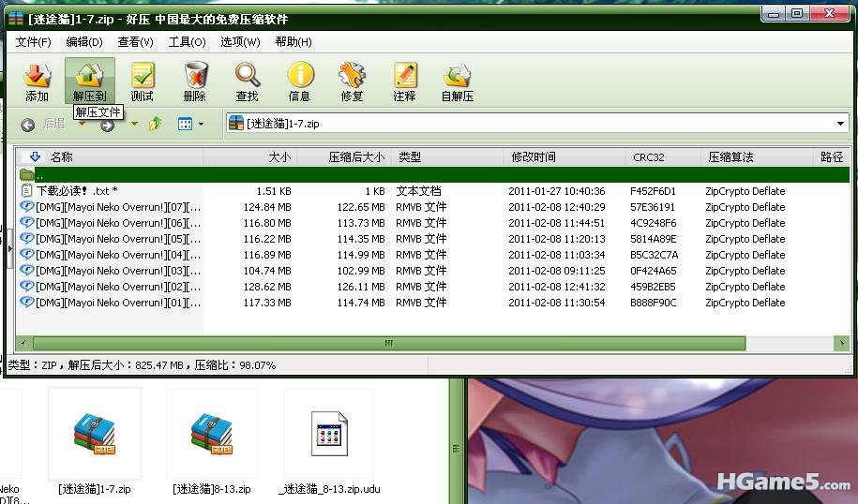
Task: Click the 添加 (Add) toolbar icon
Action: (37, 81)
